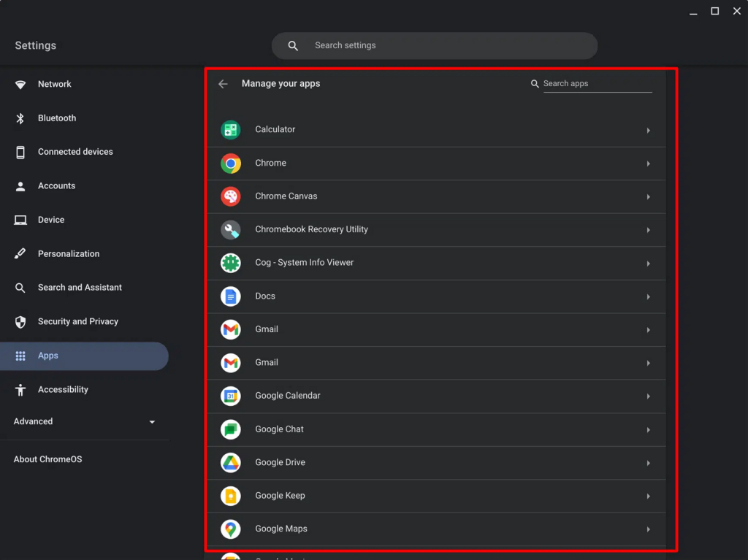Click the "Google Calendar" app name
The width and height of the screenshot is (748, 560).
[x=288, y=396]
